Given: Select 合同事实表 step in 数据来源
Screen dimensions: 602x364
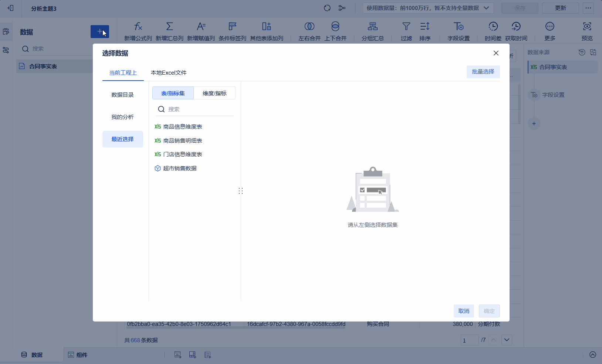Looking at the screenshot, I should [562, 67].
